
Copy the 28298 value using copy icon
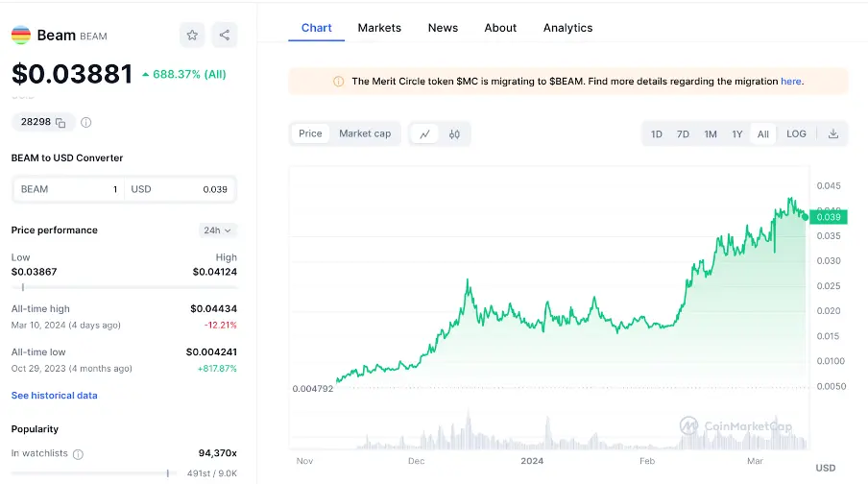coord(60,123)
